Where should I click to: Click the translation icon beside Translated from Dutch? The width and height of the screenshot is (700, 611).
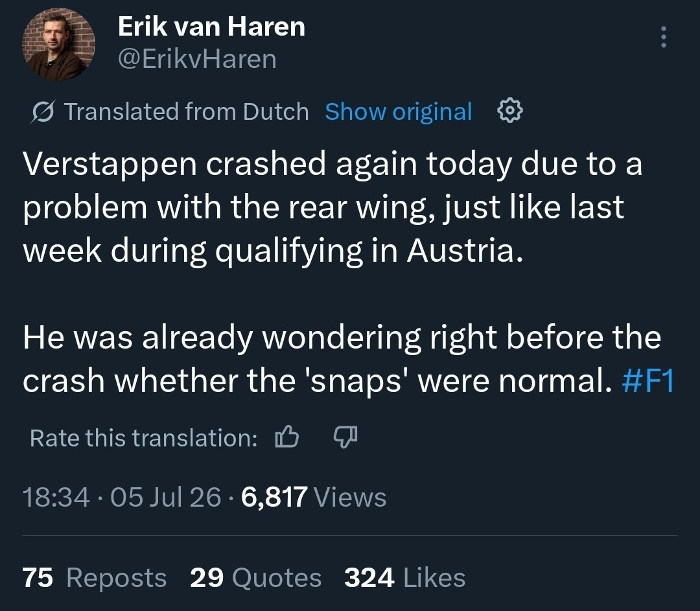[43, 111]
